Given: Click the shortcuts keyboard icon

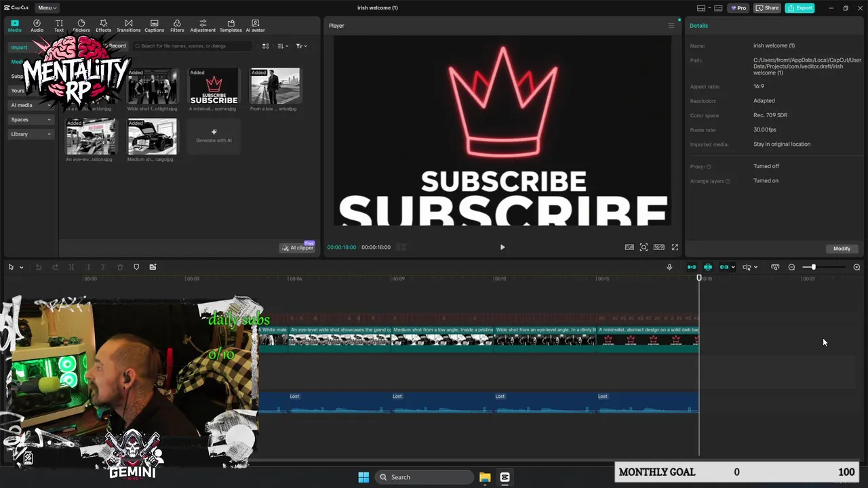Looking at the screenshot, I should (718, 8).
